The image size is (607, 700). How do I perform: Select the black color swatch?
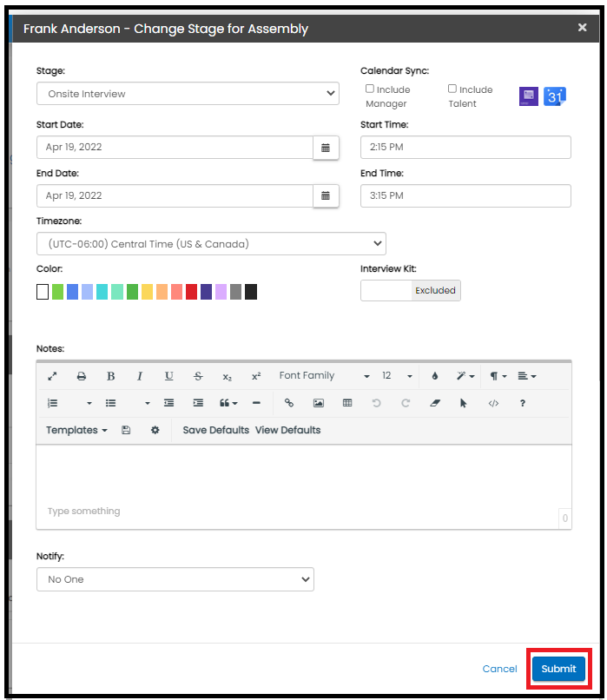[251, 292]
